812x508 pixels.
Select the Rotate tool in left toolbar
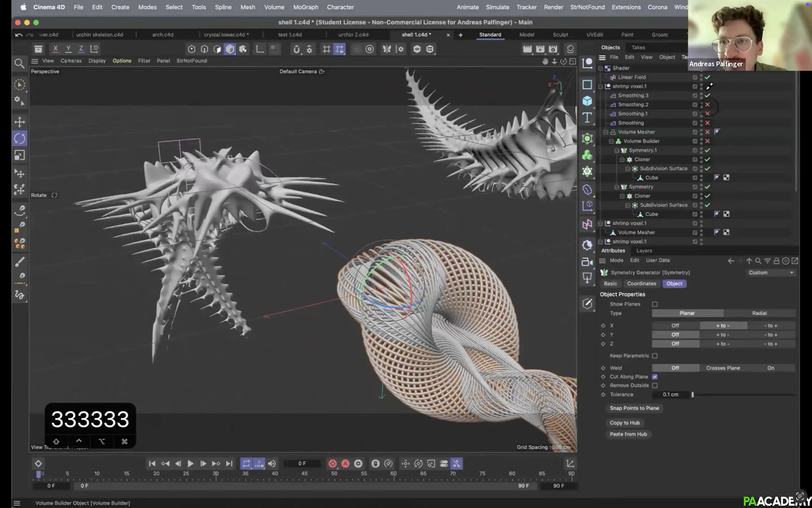click(19, 138)
